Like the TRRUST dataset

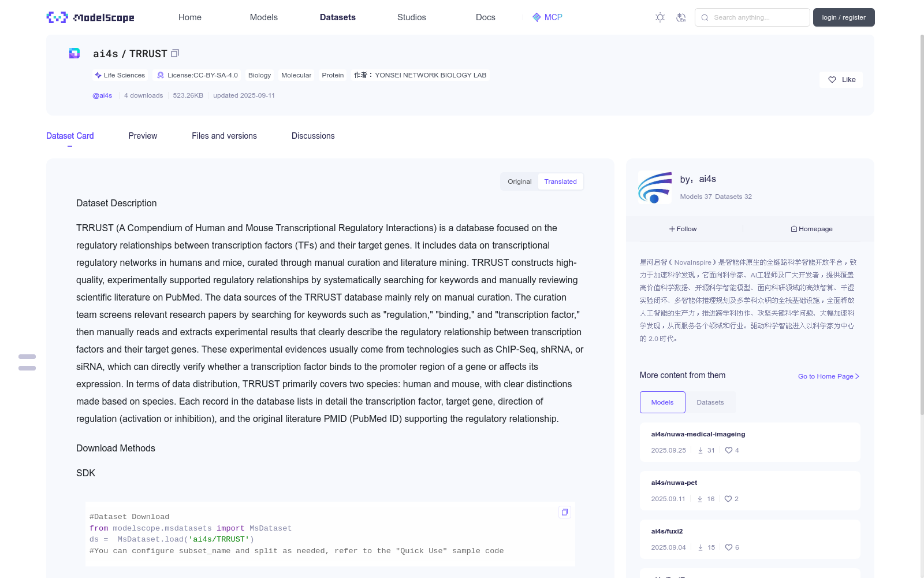[841, 80]
